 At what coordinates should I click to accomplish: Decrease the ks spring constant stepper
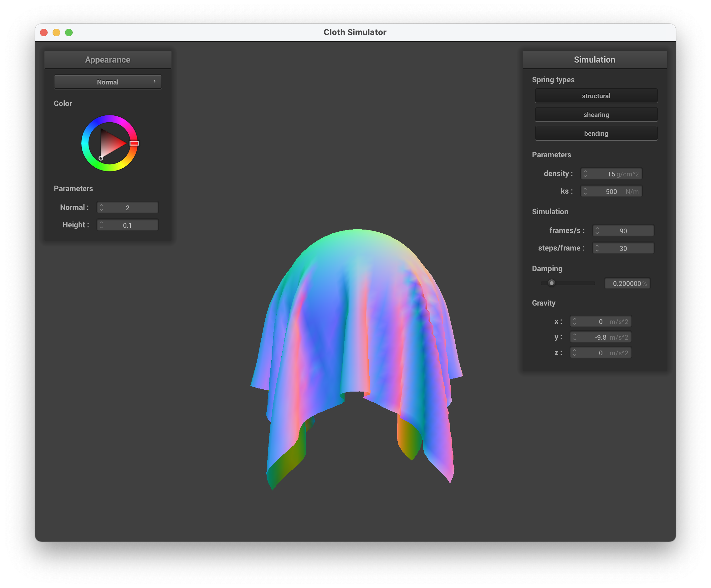click(x=586, y=193)
